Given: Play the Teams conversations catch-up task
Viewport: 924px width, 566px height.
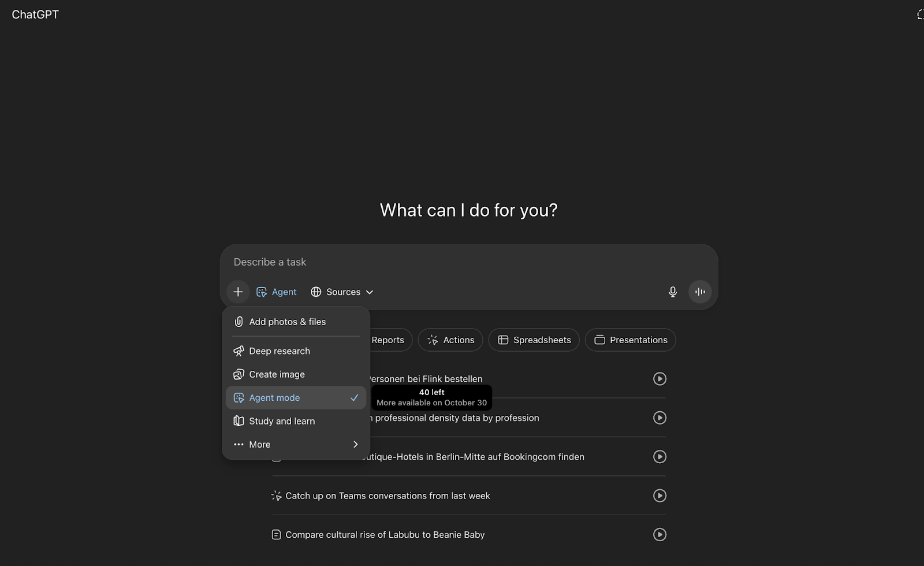Looking at the screenshot, I should tap(660, 496).
